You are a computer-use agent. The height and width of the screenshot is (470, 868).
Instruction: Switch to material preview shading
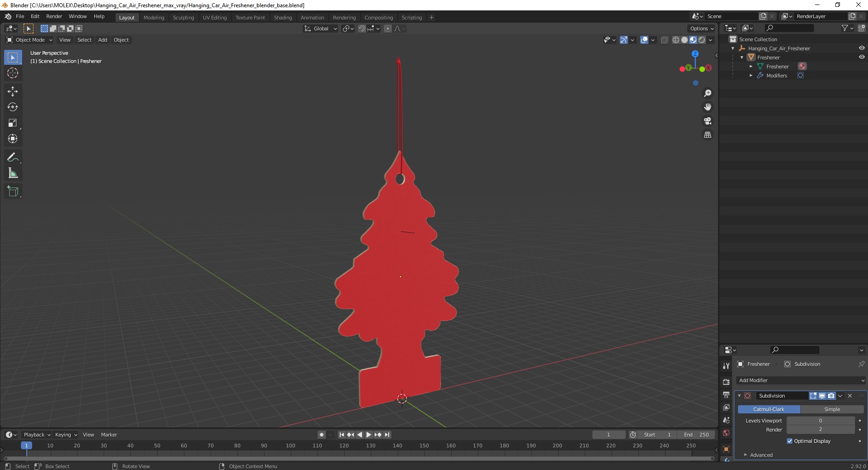click(x=693, y=40)
